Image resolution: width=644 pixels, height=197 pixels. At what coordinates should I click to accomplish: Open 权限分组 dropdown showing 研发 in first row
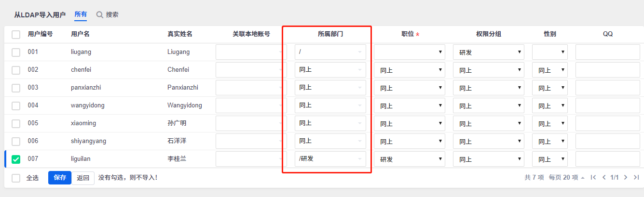[488, 52]
